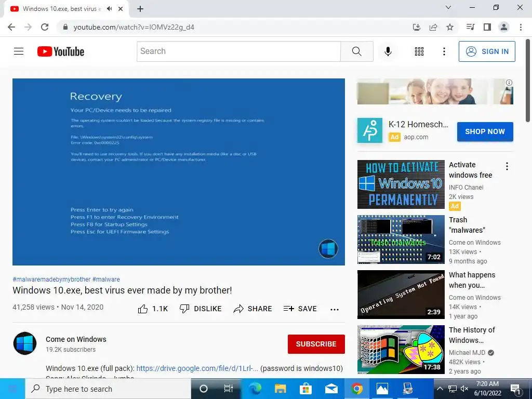Open Task View on the taskbar
This screenshot has width=532, height=399.
[x=229, y=389]
